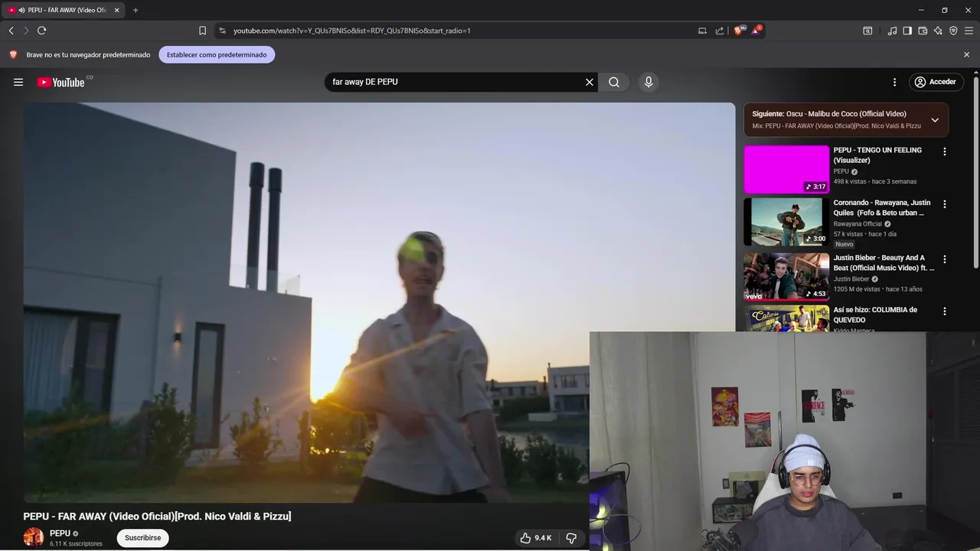The width and height of the screenshot is (980, 551).
Task: Click the '6,11 K suscriptores' text
Action: 76,544
